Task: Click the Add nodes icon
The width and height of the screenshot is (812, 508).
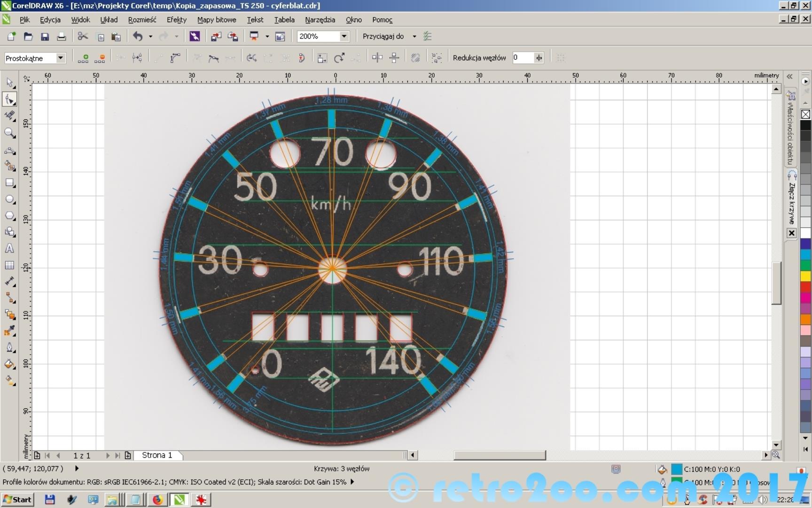Action: [83, 58]
